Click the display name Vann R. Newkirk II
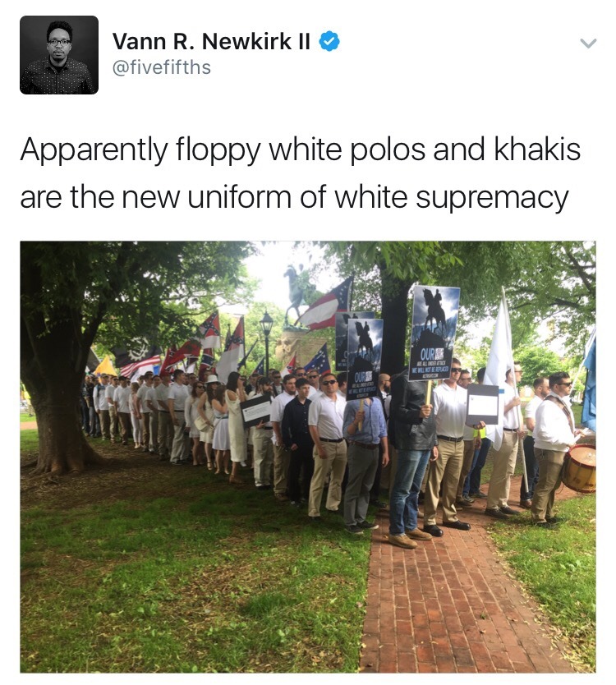The width and height of the screenshot is (616, 685). coord(211,42)
